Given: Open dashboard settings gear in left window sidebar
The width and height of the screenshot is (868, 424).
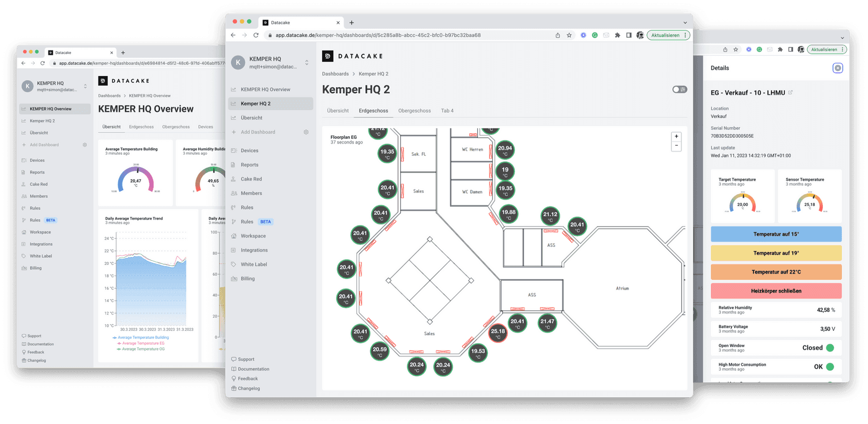Looking at the screenshot, I should [x=85, y=145].
